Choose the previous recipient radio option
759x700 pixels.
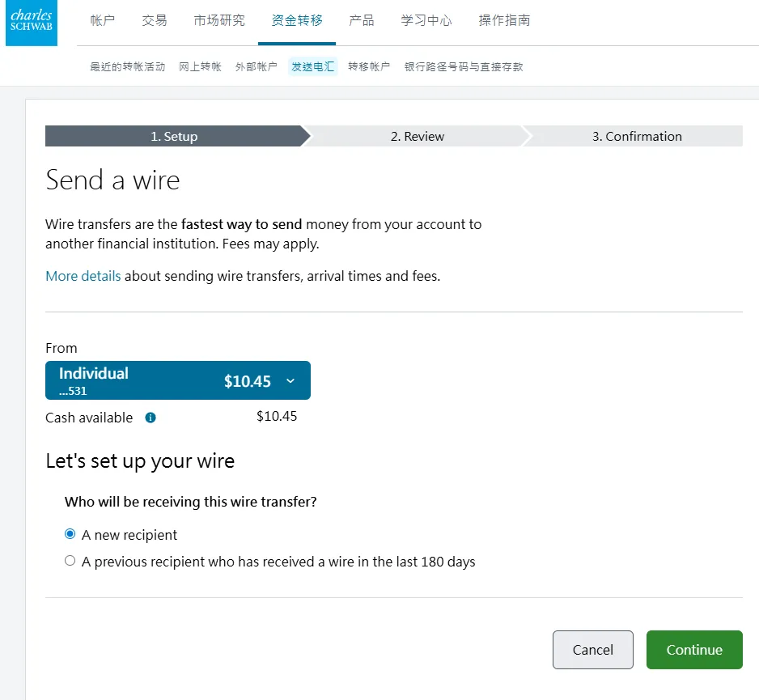pos(70,560)
